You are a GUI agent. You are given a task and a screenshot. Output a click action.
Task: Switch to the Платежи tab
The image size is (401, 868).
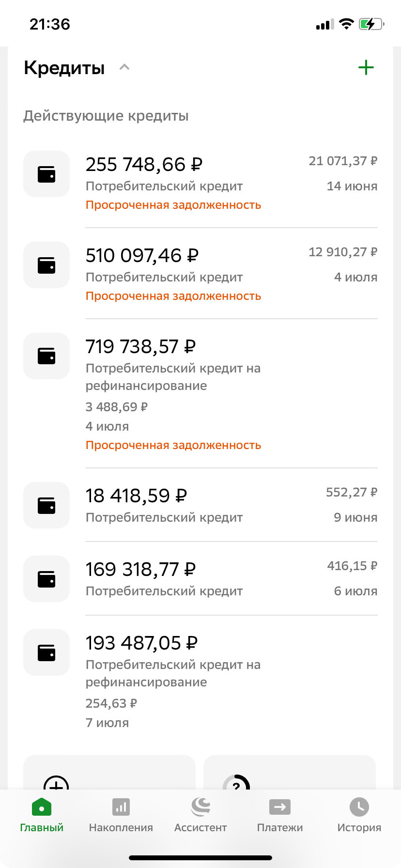point(279,814)
